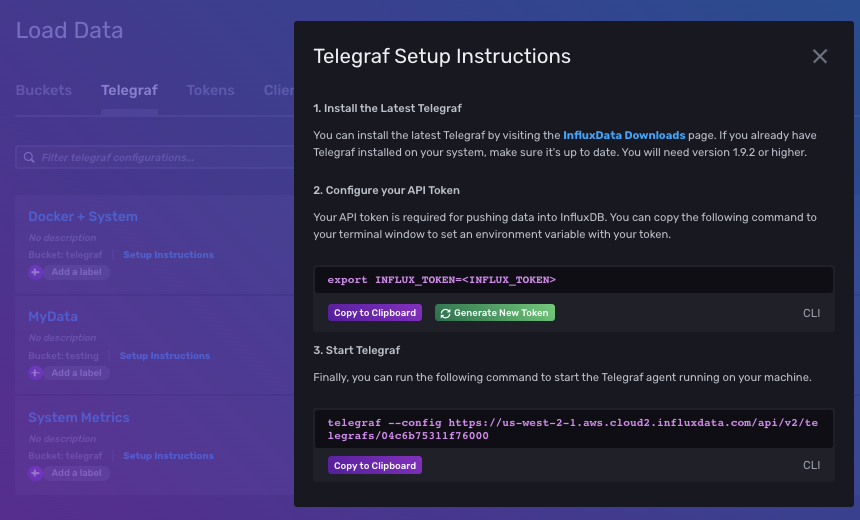The width and height of the screenshot is (860, 520).
Task: Open the Docker + System configuration
Action: 83,216
